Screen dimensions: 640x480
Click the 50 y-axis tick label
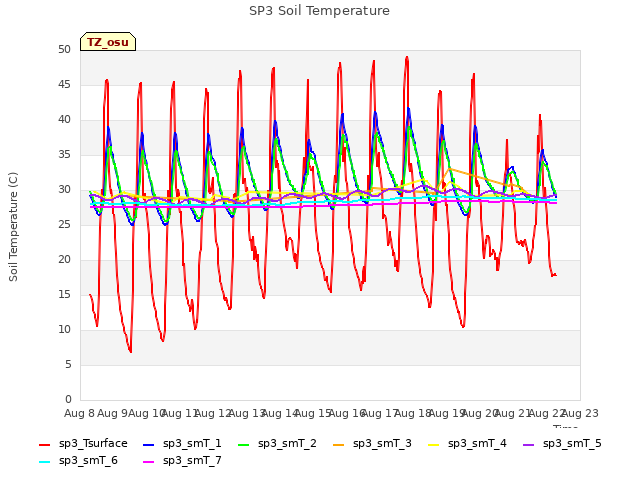(x=64, y=49)
